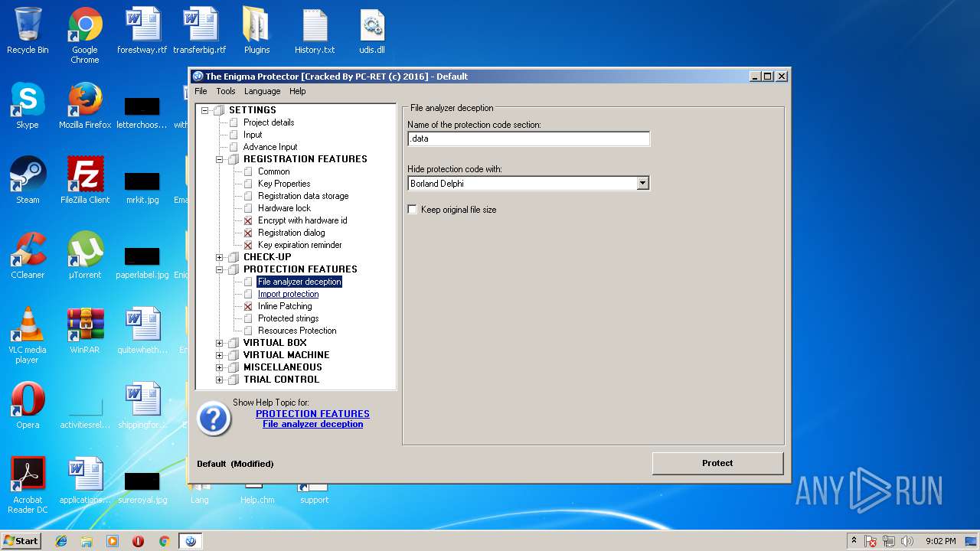Open CCleaner desktop shortcut
This screenshot has height=551, width=980.
[28, 256]
